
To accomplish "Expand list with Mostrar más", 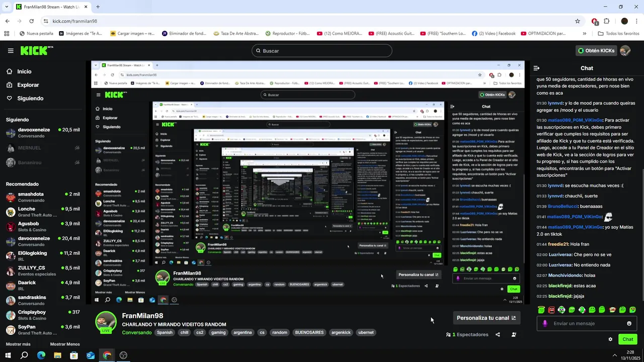I will pos(18,344).
